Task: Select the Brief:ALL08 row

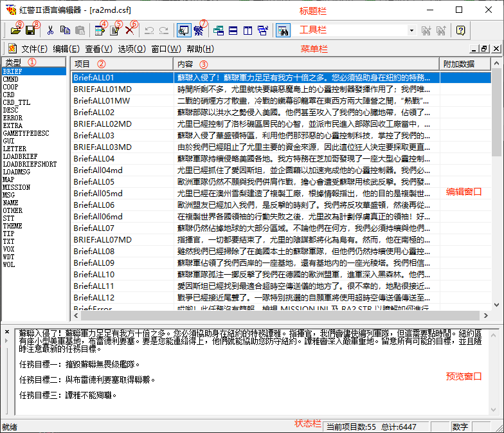Action: pos(282,251)
